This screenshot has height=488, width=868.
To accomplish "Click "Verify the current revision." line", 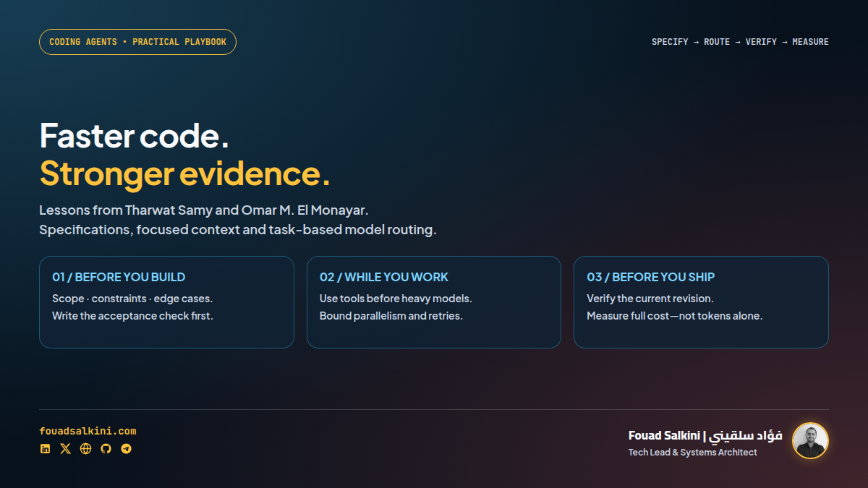I will click(650, 299).
